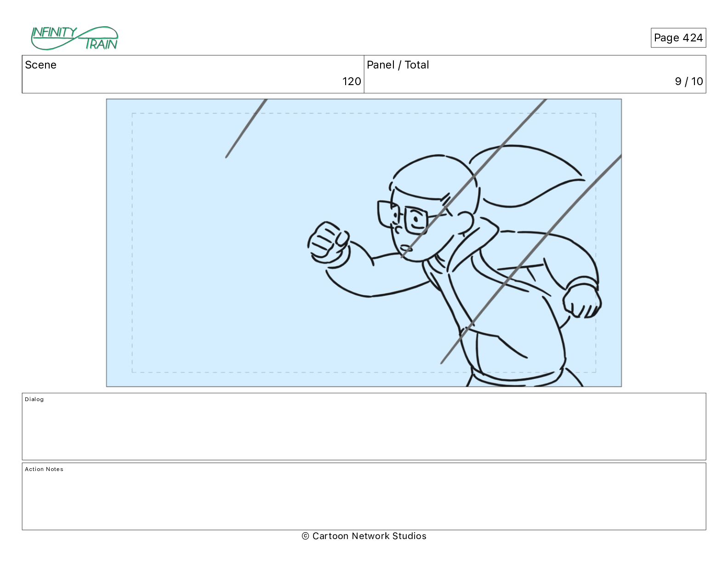Click the Dialog field label
Viewport: 728px width, 563px height.
click(34, 399)
